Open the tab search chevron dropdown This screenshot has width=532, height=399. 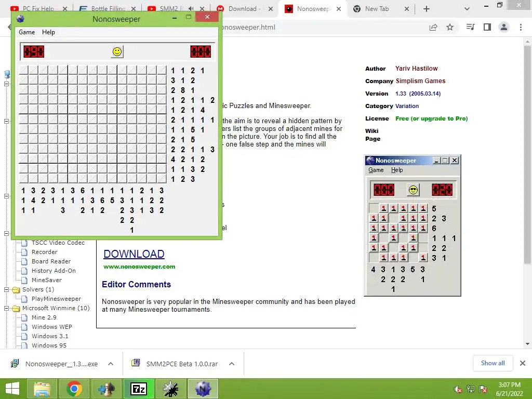pos(467,9)
